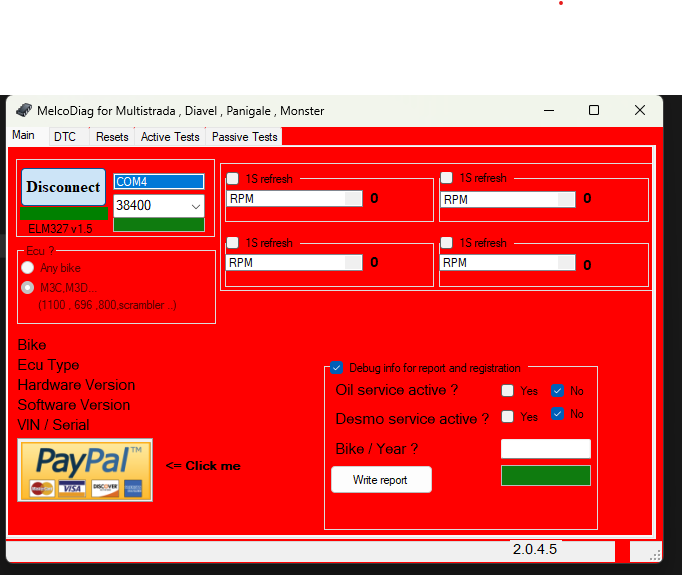Open the DTC tab
The width and height of the screenshot is (682, 575).
(x=65, y=137)
